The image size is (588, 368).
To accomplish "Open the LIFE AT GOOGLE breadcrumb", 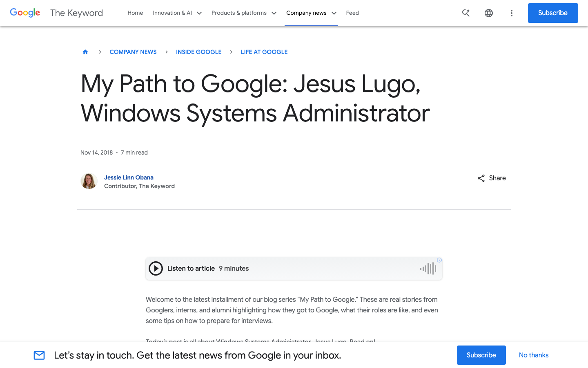I will [264, 52].
